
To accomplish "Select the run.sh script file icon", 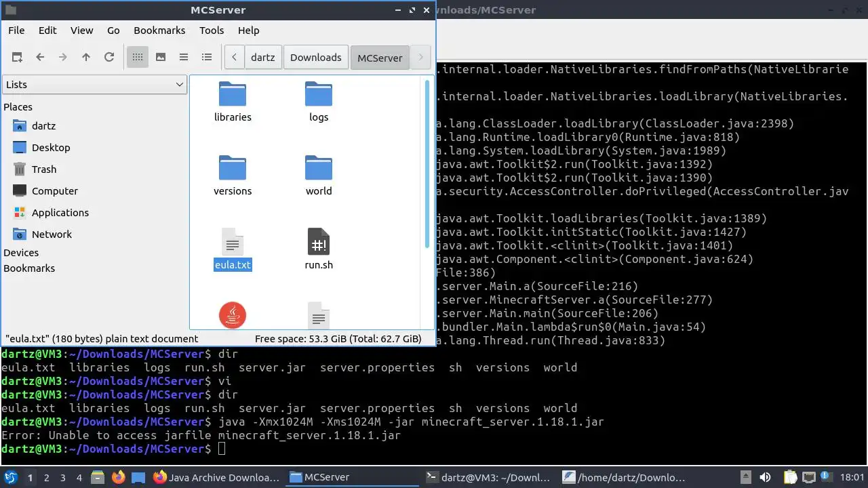I will [x=319, y=242].
